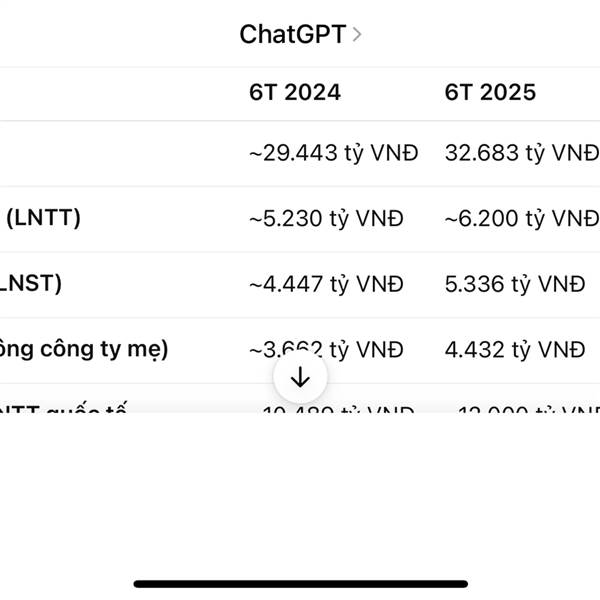The image size is (600, 600).
Task: Open the ChatGPT title chevron
Action: point(357,34)
